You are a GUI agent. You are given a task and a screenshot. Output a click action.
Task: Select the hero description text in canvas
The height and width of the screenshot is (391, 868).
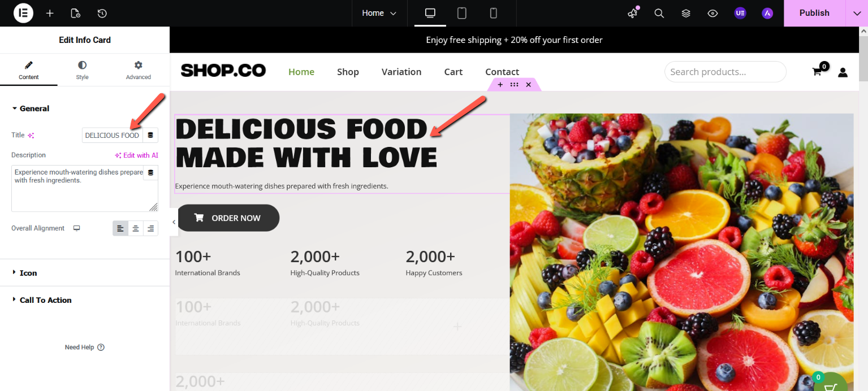pyautogui.click(x=282, y=186)
